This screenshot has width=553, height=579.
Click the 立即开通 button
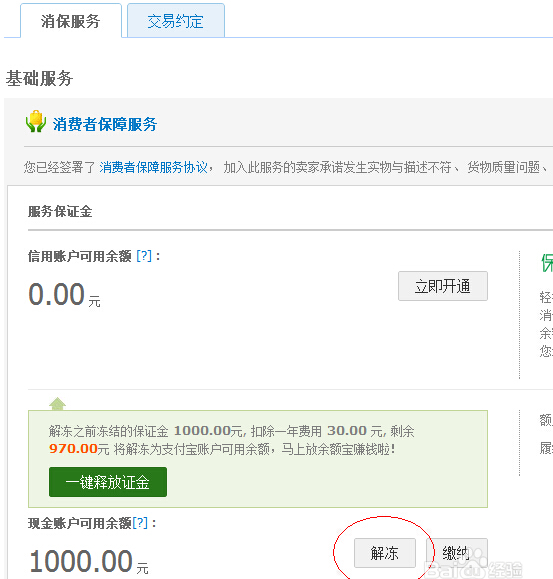coord(443,286)
